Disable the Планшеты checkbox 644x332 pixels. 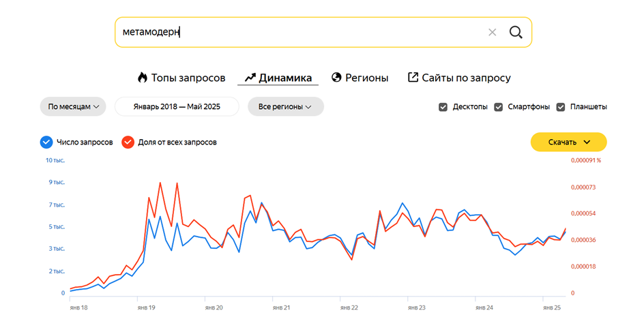pos(561,107)
